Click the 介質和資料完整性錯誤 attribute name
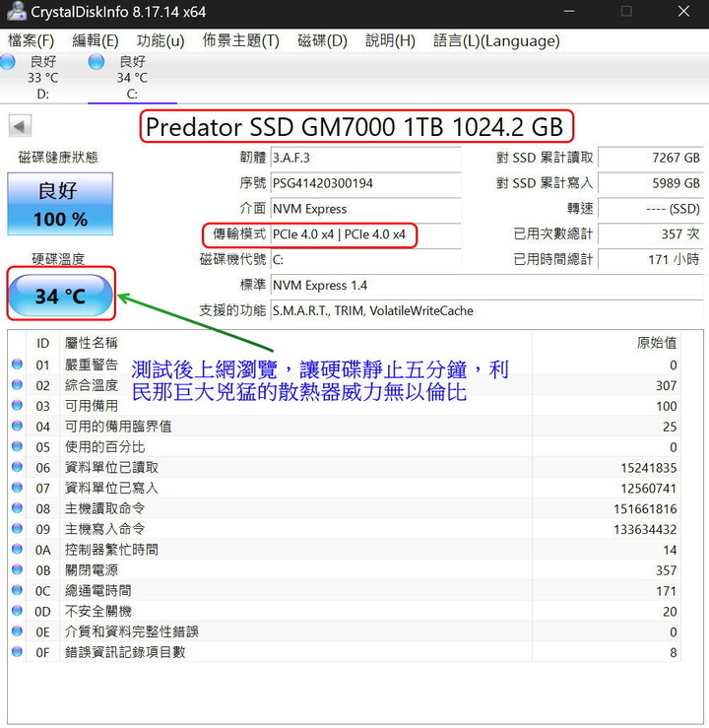Viewport: 709px width, 728px height. pyautogui.click(x=132, y=631)
